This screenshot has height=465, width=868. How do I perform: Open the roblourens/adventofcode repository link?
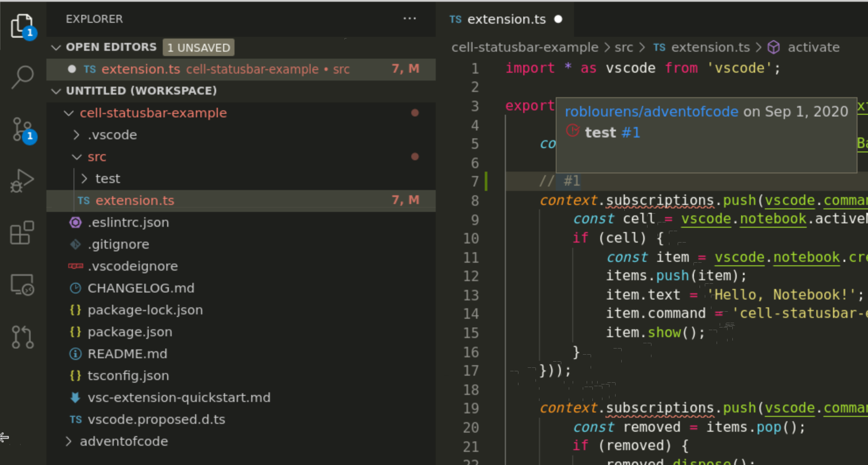pyautogui.click(x=651, y=111)
